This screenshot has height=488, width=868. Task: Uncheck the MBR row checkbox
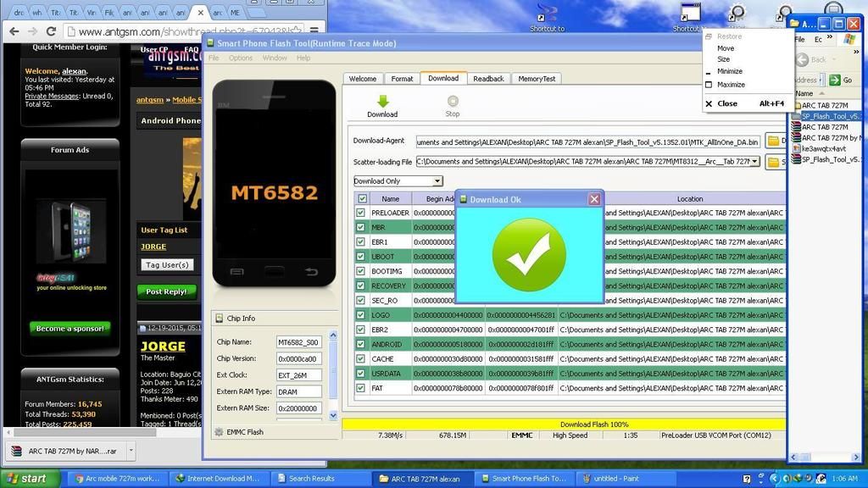[x=361, y=227]
